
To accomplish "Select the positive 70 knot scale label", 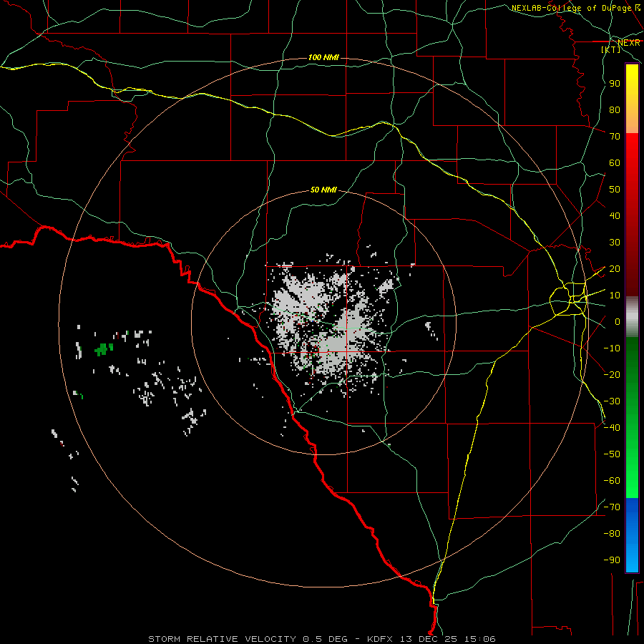I will (615, 137).
